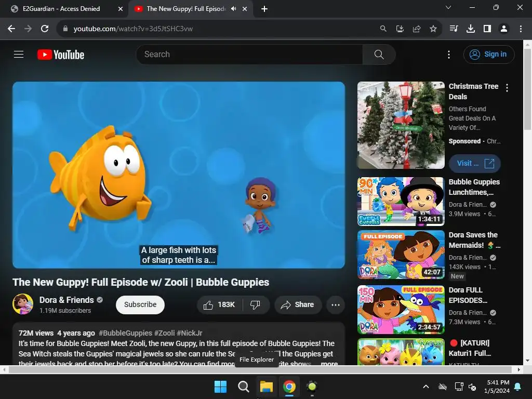The width and height of the screenshot is (532, 399).
Task: Open the YouTube hamburger guide menu
Action: click(19, 54)
